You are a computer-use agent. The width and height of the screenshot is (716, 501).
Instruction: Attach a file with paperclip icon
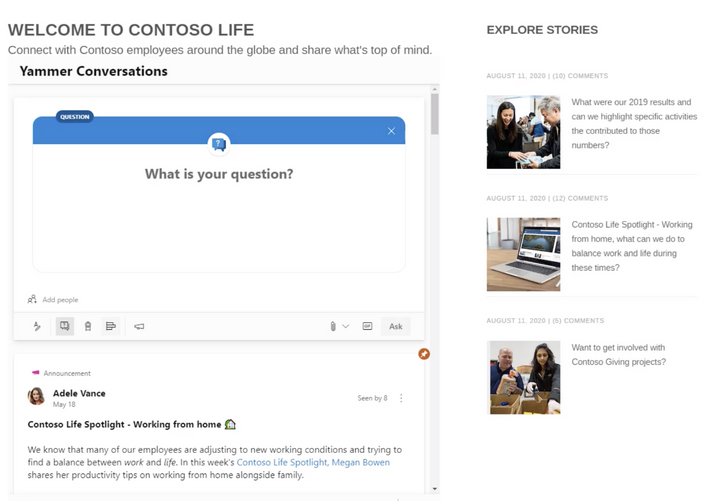333,326
